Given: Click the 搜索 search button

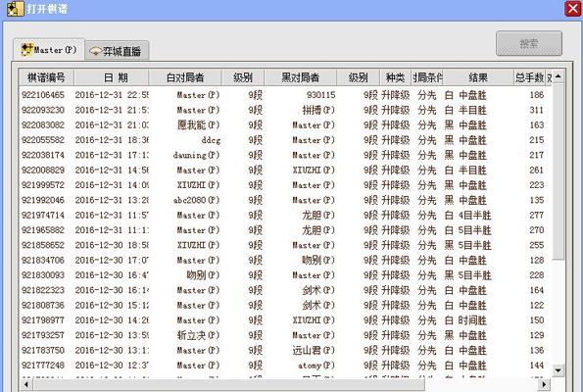Looking at the screenshot, I should pyautogui.click(x=529, y=43).
